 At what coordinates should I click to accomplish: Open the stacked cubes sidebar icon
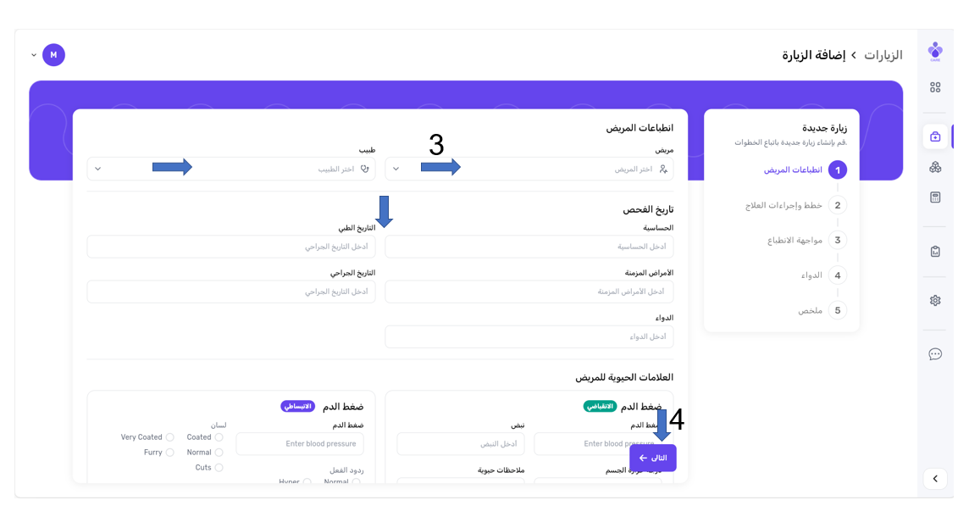(x=935, y=167)
